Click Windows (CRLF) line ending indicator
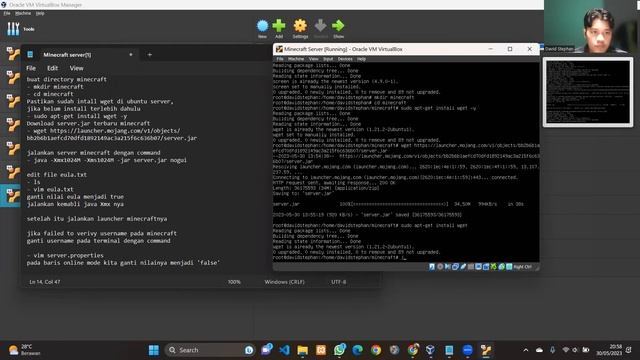Screen dimensions: 640x360 point(284,282)
